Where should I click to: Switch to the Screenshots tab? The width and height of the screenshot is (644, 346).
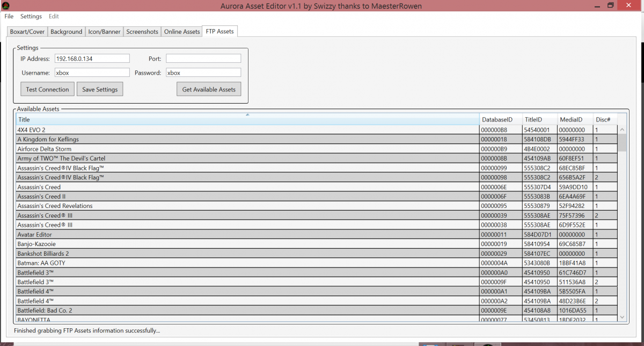pyautogui.click(x=142, y=32)
